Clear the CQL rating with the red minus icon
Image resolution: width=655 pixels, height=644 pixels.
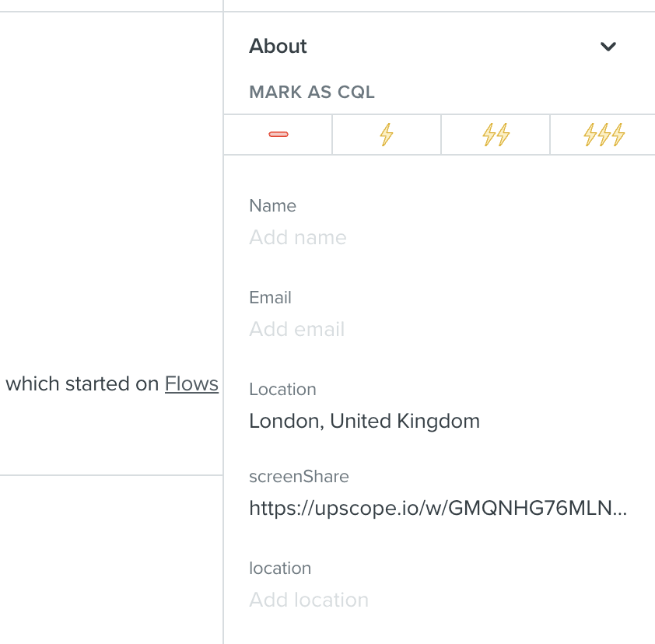pos(278,134)
